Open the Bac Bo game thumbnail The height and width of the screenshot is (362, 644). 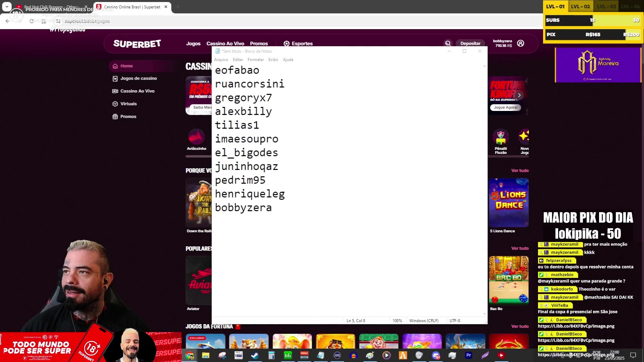coord(508,280)
